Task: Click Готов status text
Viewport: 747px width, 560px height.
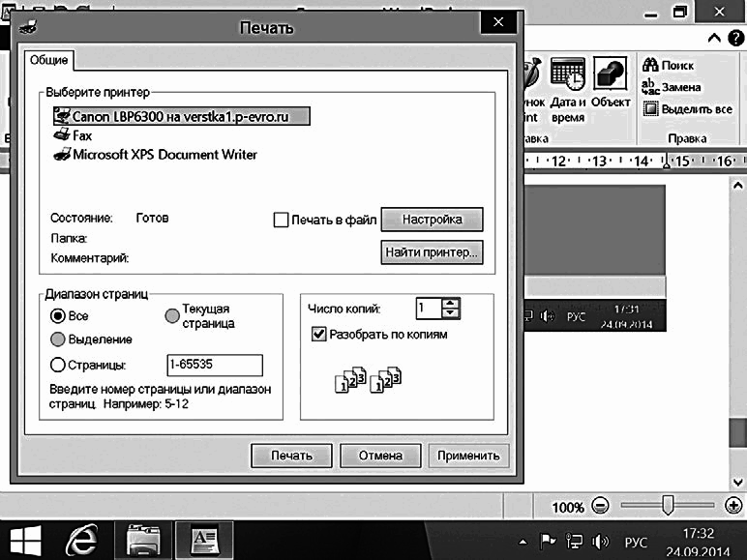Action: (x=153, y=218)
